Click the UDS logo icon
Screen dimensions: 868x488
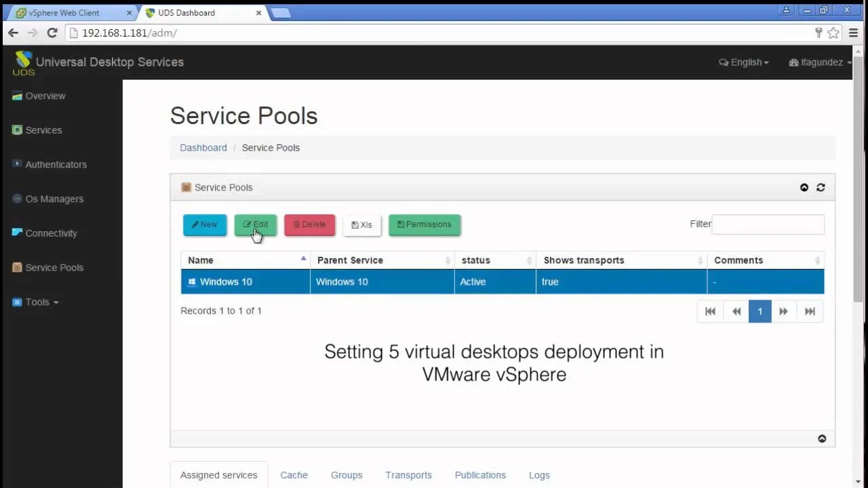(23, 62)
